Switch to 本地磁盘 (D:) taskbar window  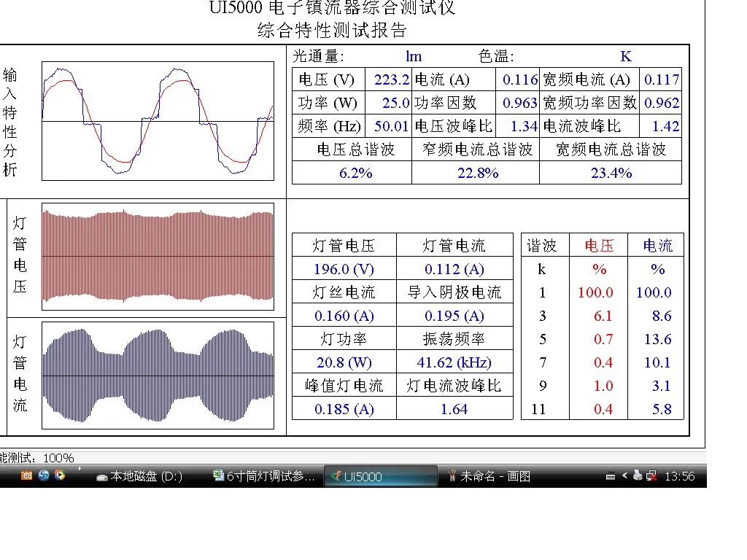click(139, 476)
